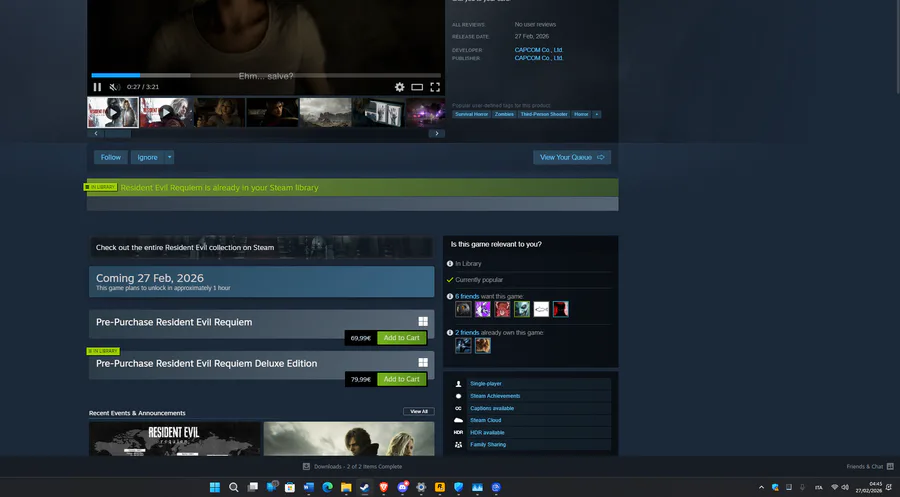
Task: Open Discord from the taskbar
Action: click(x=402, y=487)
